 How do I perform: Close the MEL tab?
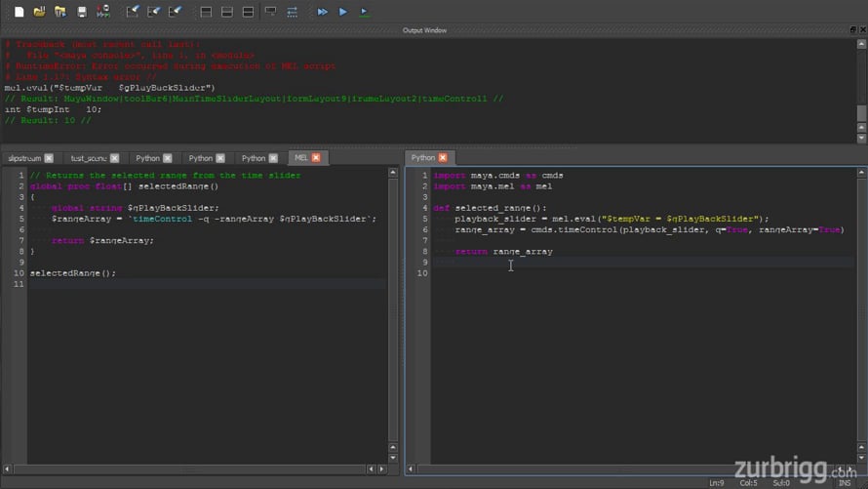(316, 158)
